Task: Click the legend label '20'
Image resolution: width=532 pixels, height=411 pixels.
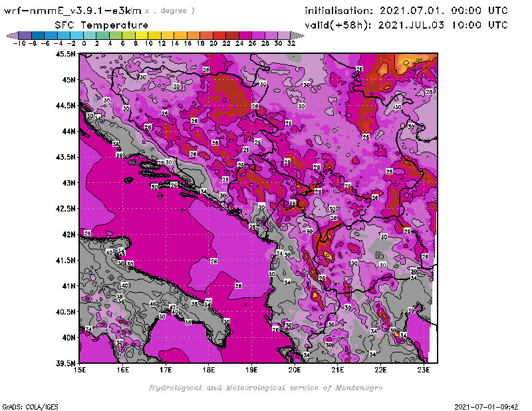Action: point(213,43)
